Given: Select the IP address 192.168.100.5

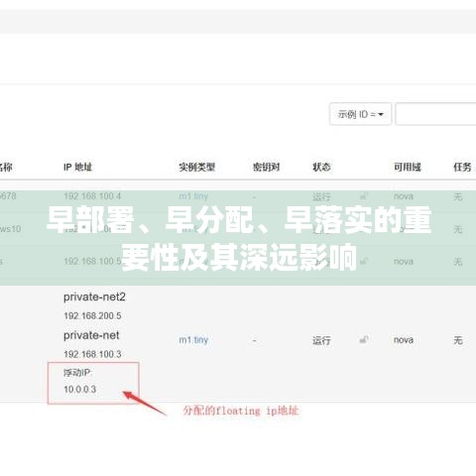Looking at the screenshot, I should coord(92,262).
